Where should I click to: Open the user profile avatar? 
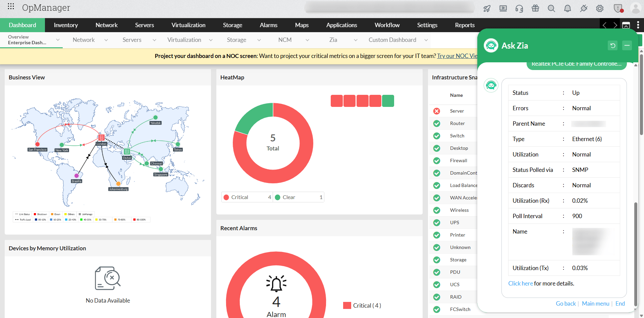point(636,8)
